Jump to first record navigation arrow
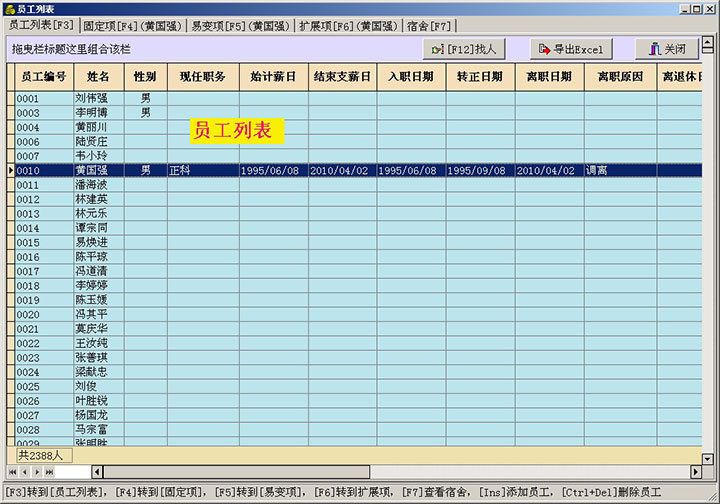The width and height of the screenshot is (720, 504). pos(13,471)
